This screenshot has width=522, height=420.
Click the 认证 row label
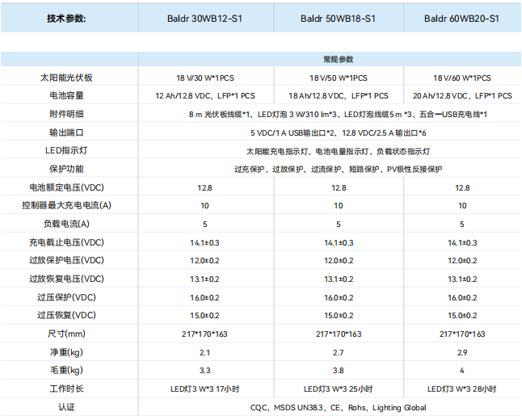pyautogui.click(x=66, y=407)
